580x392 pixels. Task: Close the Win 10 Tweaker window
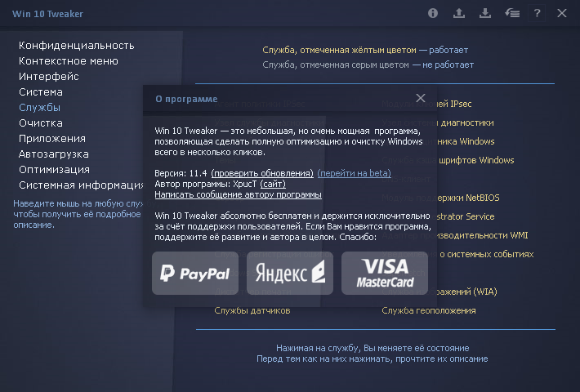pos(561,13)
